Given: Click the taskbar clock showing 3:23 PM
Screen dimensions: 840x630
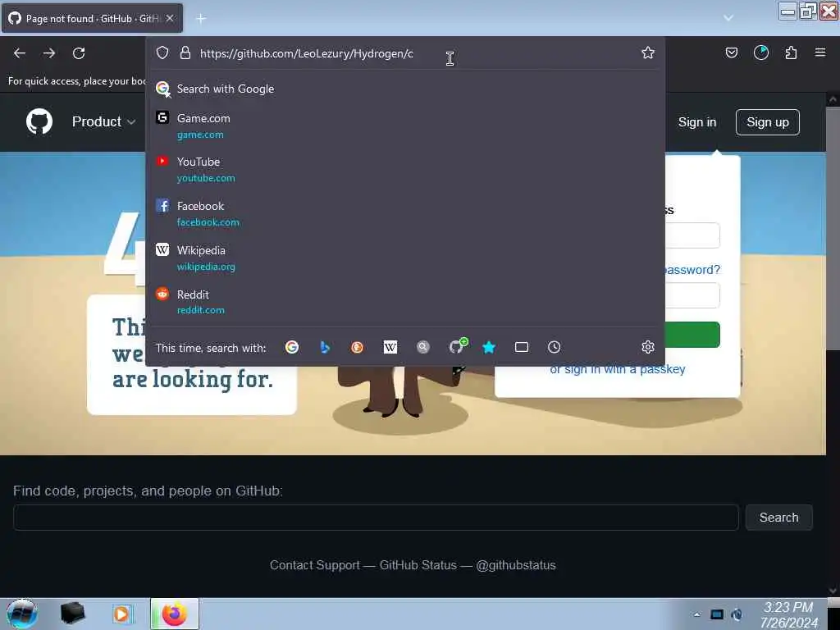Looking at the screenshot, I should [788, 614].
